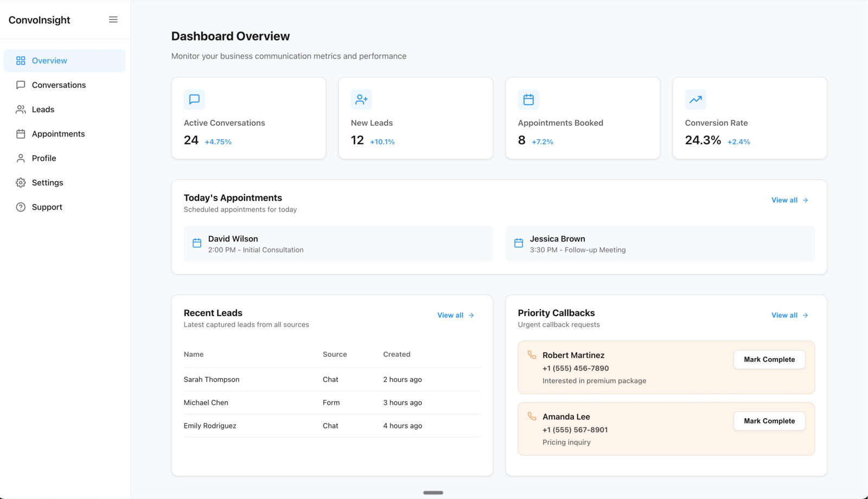Click calendar icon beside Jessica Brown appointment
The image size is (868, 499).
(x=519, y=243)
